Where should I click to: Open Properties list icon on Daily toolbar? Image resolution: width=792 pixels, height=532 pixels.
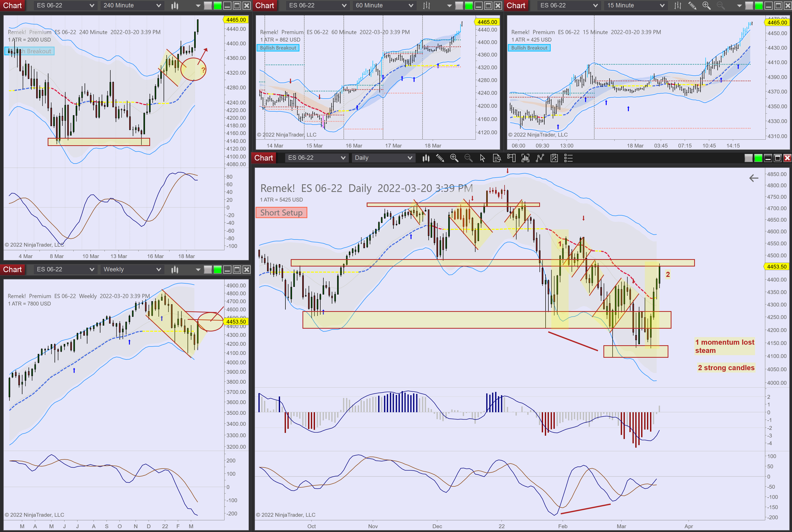pos(568,158)
